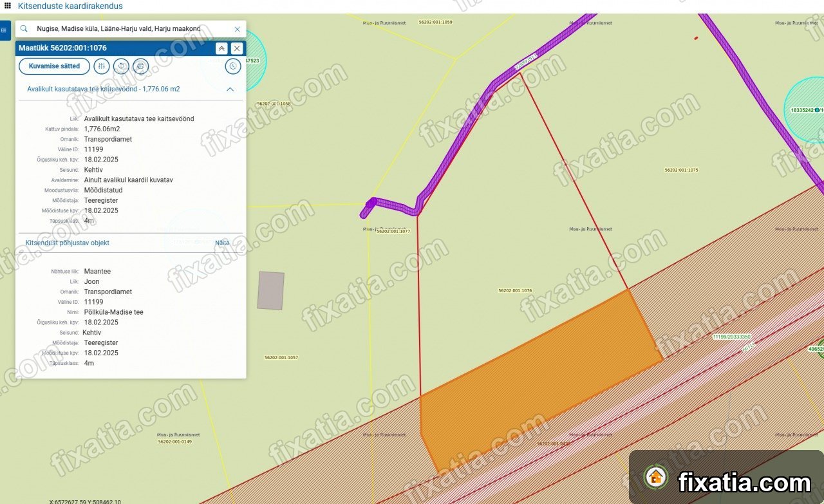Click parcel label 56202:001:1075 on map
This screenshot has width=824, height=504.
point(681,170)
